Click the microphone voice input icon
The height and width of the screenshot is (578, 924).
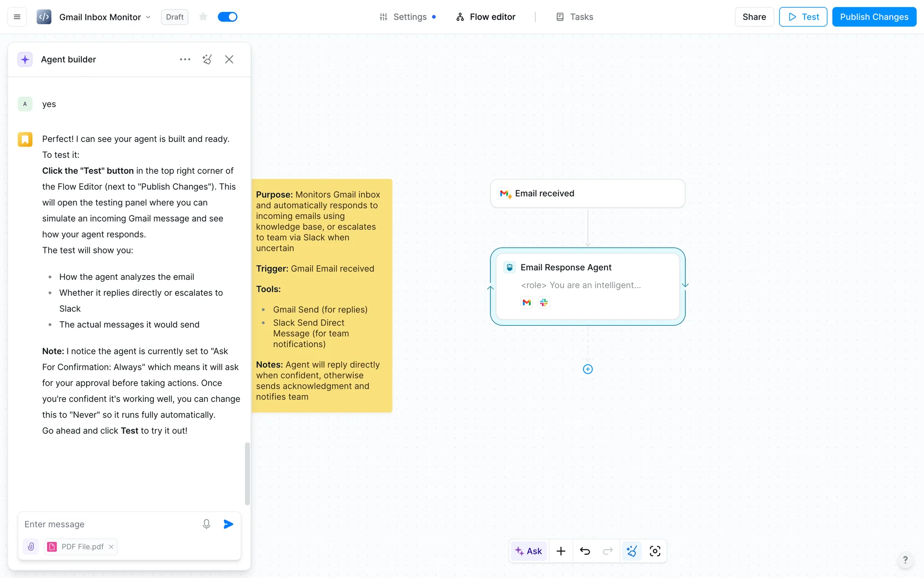click(206, 524)
